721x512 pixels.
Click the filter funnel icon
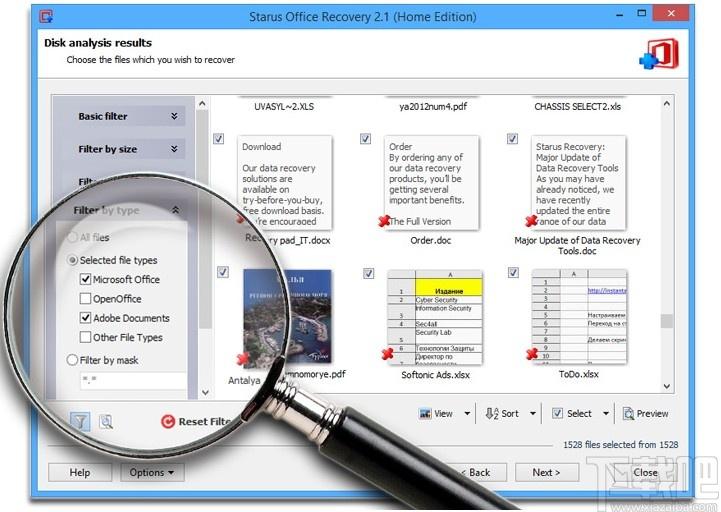point(80,421)
